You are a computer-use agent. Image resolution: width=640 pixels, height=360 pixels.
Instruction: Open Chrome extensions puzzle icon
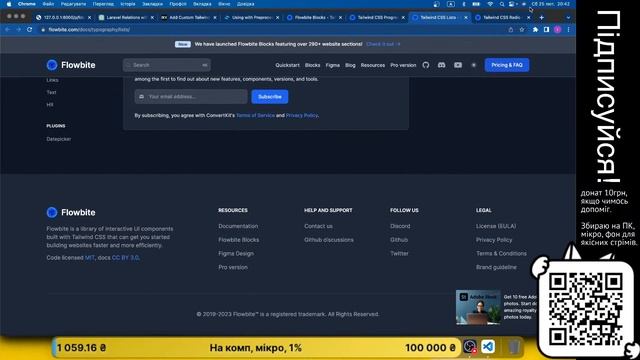pyautogui.click(x=535, y=29)
